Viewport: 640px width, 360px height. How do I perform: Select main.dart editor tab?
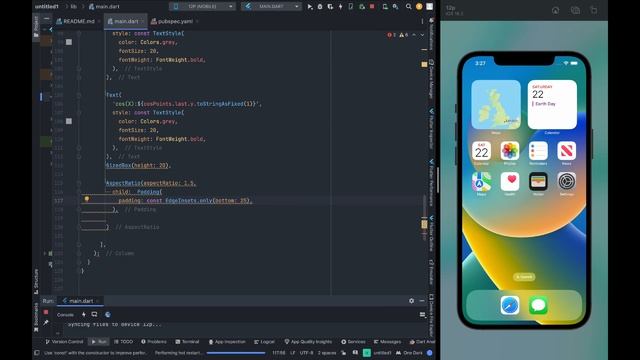pyautogui.click(x=126, y=21)
